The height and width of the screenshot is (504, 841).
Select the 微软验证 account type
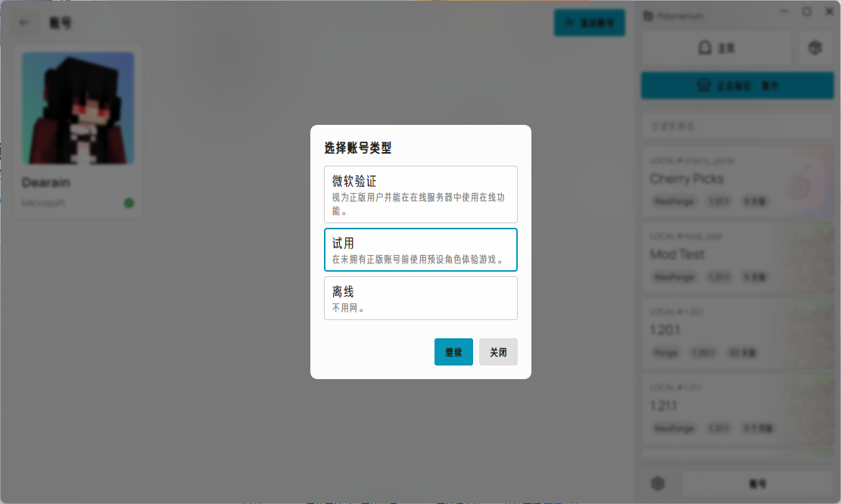[x=421, y=194]
